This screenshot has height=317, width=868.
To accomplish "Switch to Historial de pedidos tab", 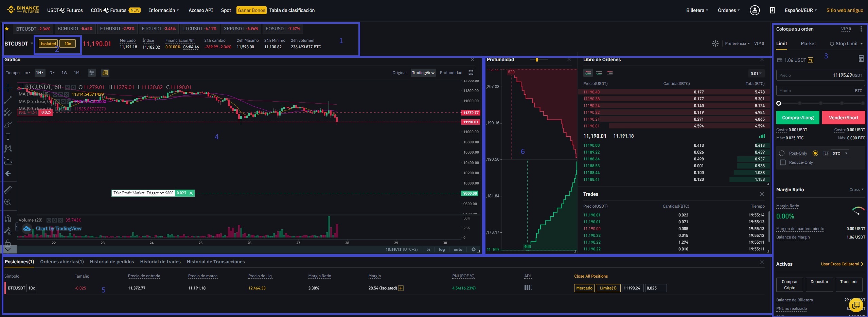I will 112,262.
